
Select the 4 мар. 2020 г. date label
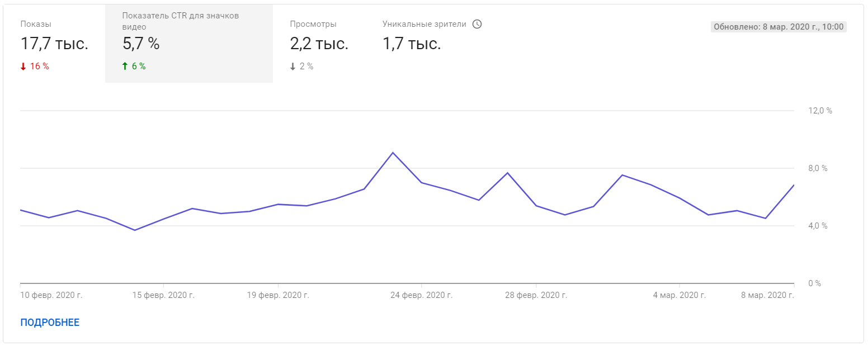tap(679, 295)
